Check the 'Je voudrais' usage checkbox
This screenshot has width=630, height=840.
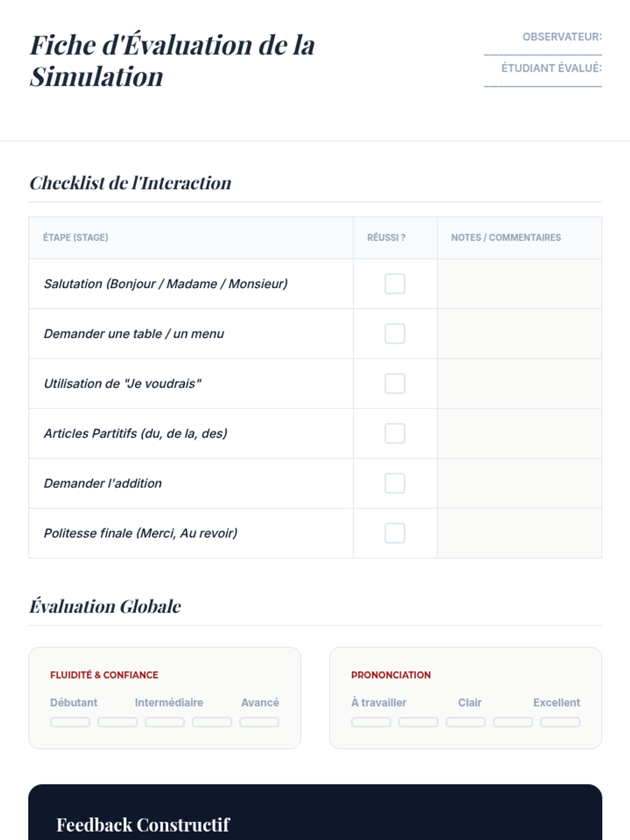pyautogui.click(x=394, y=383)
